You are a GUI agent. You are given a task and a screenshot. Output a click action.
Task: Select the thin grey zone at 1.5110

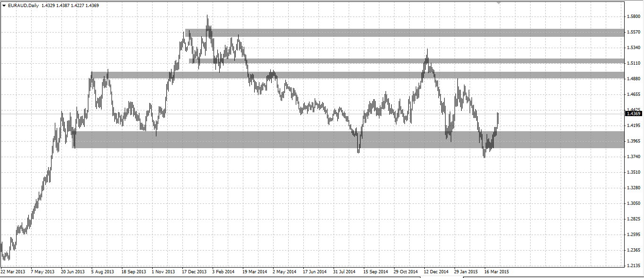click(x=407, y=61)
